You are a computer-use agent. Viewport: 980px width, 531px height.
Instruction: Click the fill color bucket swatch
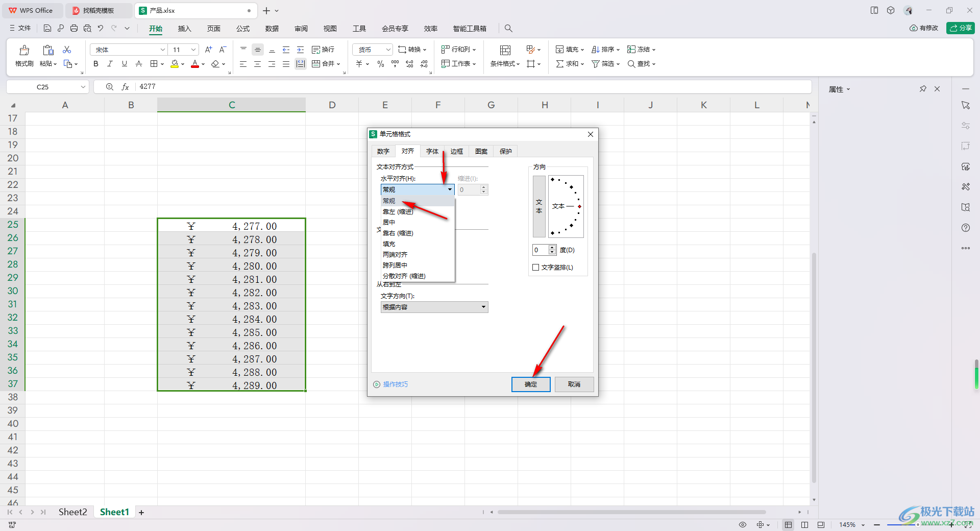(175, 64)
